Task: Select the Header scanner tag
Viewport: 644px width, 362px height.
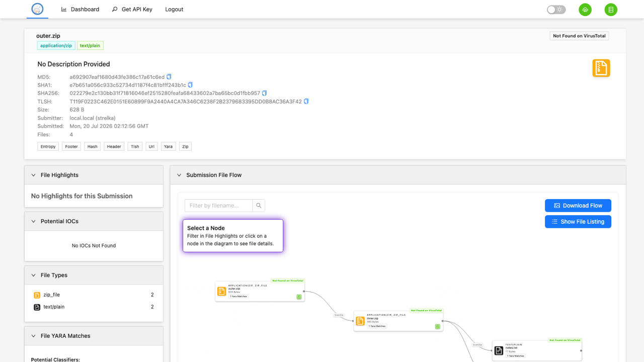Action: coord(114,147)
